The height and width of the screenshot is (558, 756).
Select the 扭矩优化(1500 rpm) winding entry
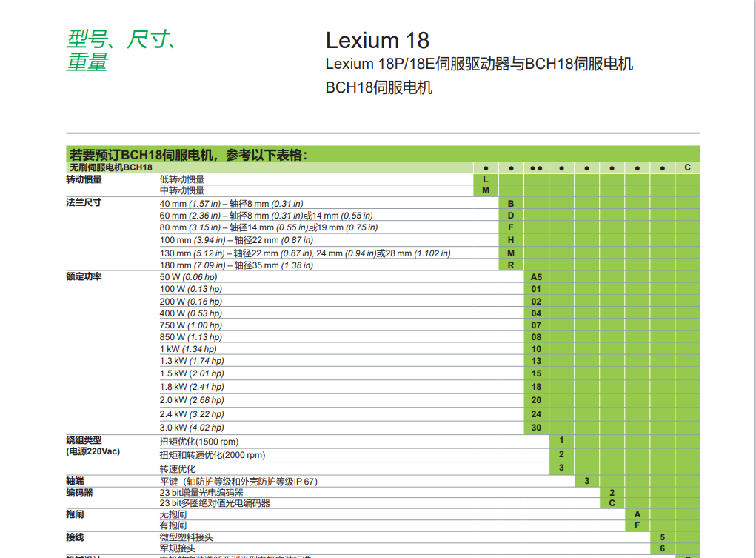point(199,442)
